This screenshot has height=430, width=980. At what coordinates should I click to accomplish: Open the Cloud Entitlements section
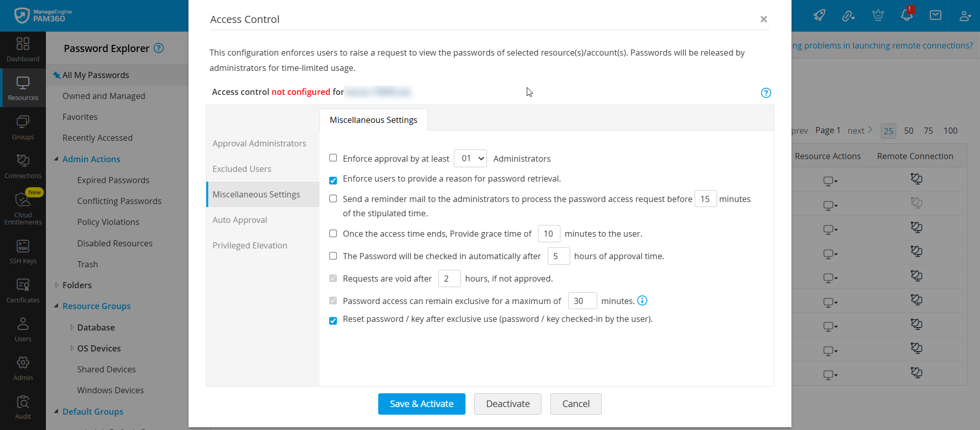(22, 208)
